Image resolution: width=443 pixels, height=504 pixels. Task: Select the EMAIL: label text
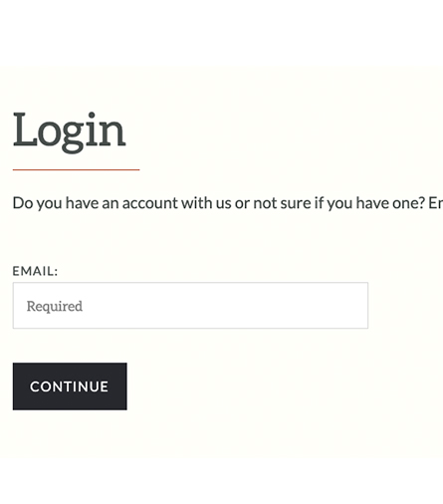click(35, 271)
